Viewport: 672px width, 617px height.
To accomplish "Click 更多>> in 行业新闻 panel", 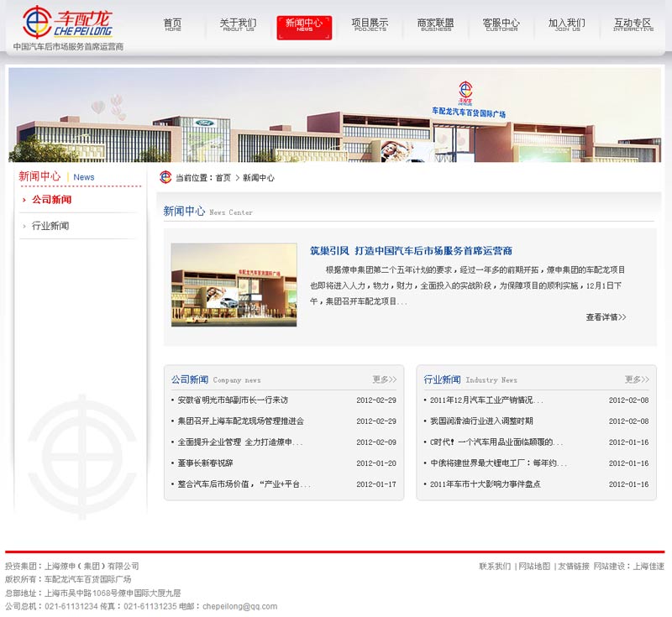I will click(637, 379).
